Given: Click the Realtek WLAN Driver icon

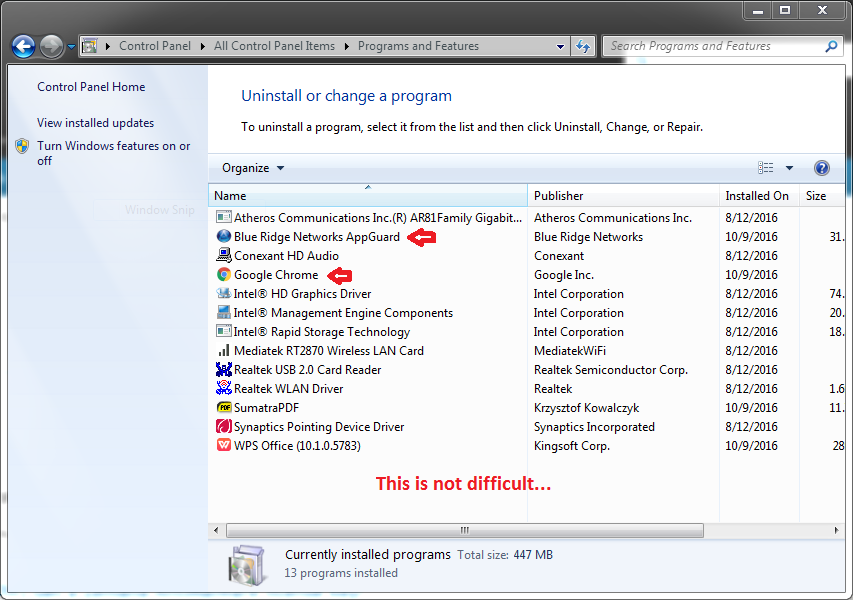Looking at the screenshot, I should click(224, 388).
